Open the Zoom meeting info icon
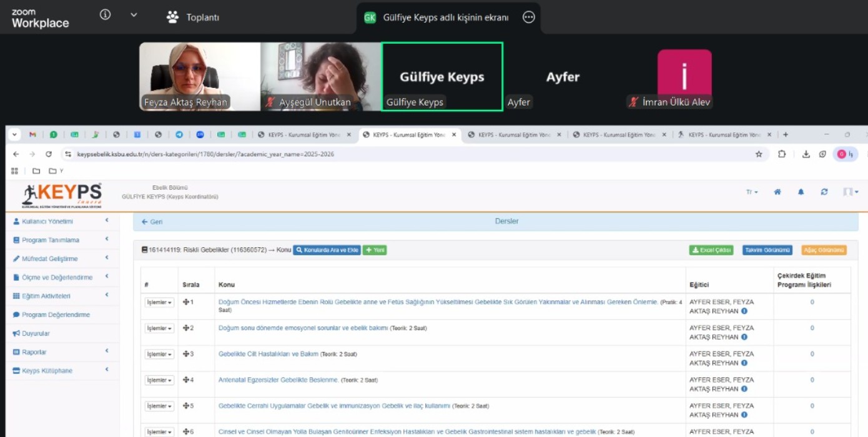This screenshot has height=437, width=868. [x=105, y=14]
